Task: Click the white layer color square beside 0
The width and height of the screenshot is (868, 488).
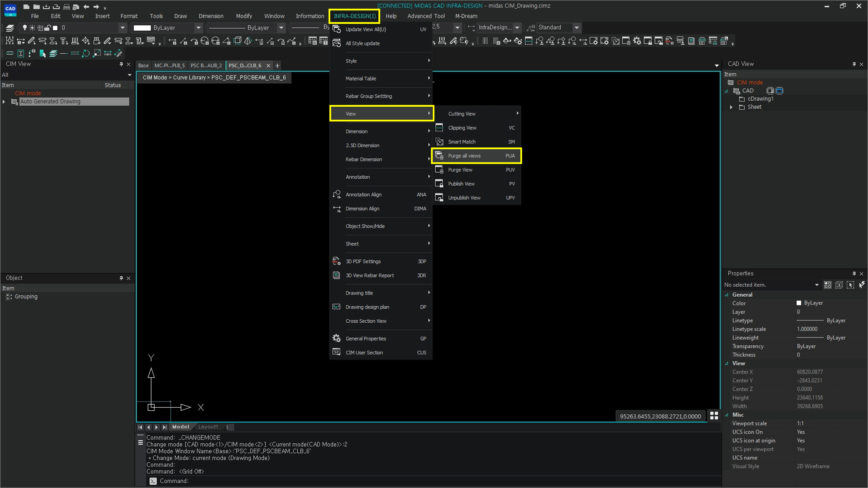Action: point(56,28)
